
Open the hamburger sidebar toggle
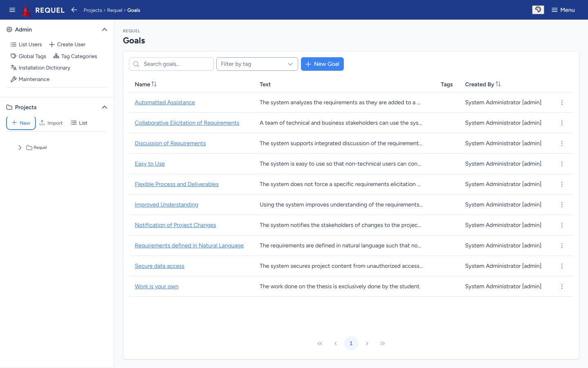point(12,10)
